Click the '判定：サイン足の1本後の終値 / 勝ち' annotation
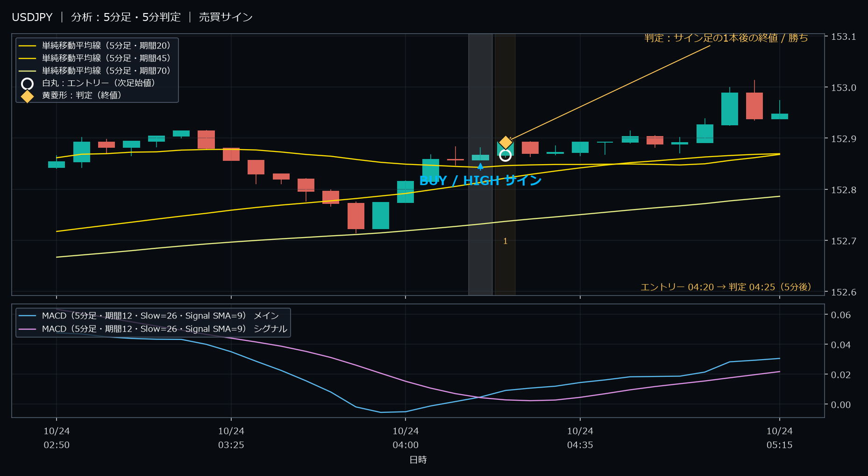The width and height of the screenshot is (868, 476). click(x=726, y=38)
